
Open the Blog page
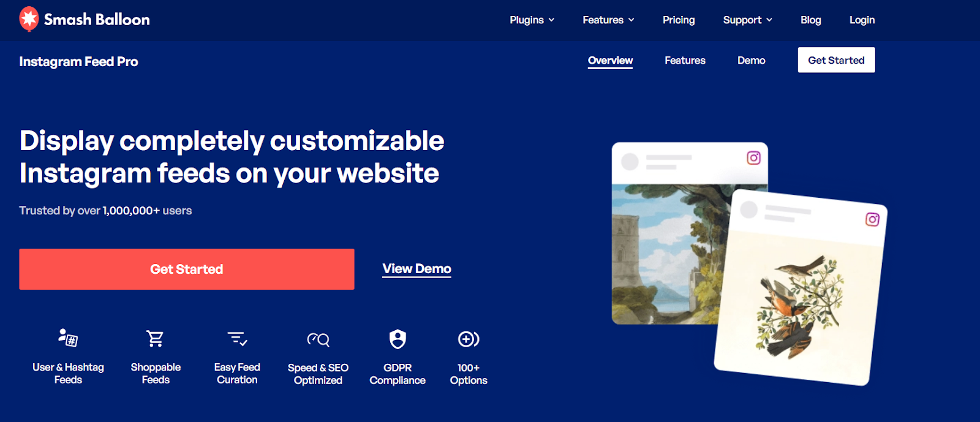click(x=810, y=20)
